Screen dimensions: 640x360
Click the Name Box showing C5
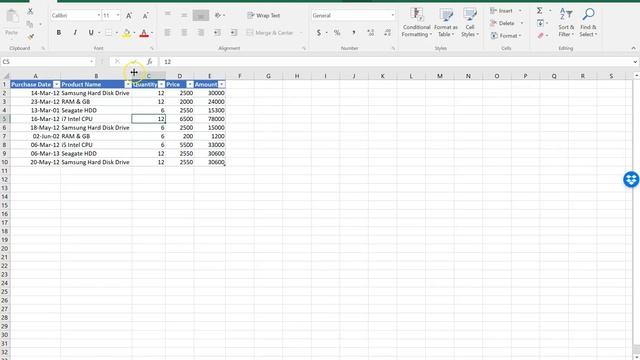click(47, 62)
